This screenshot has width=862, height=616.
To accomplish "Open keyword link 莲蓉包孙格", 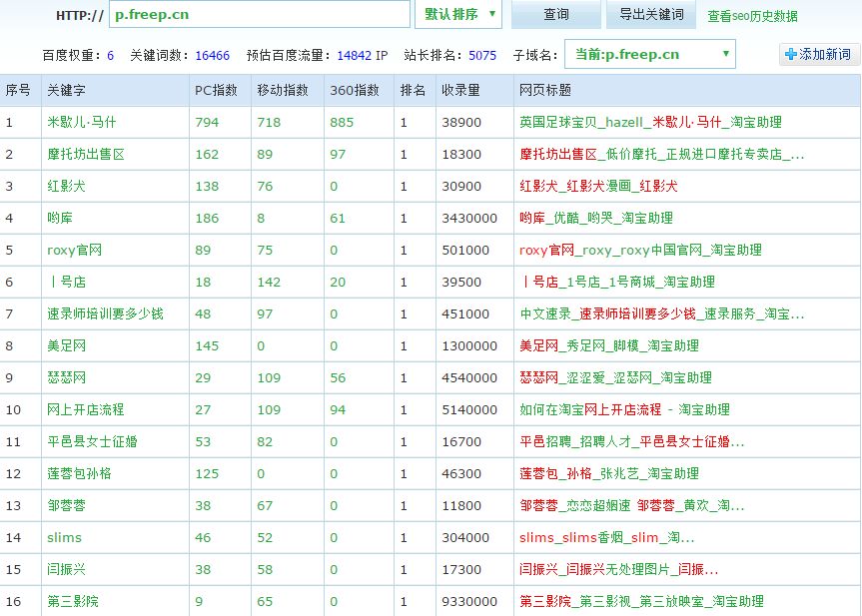I will (79, 473).
